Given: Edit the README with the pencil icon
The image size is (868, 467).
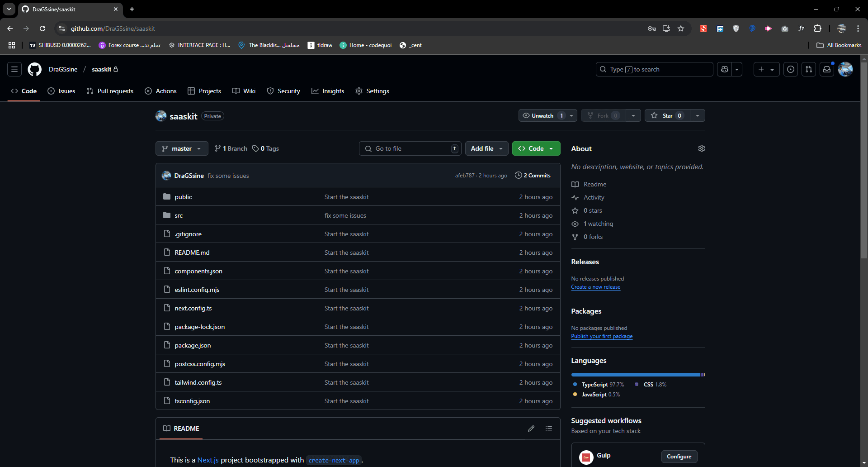Looking at the screenshot, I should 531,429.
